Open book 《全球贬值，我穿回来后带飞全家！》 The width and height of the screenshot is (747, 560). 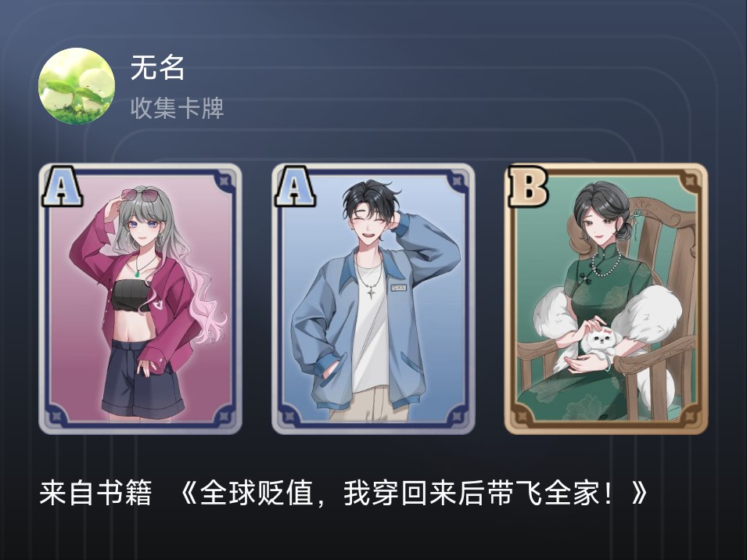(414, 494)
